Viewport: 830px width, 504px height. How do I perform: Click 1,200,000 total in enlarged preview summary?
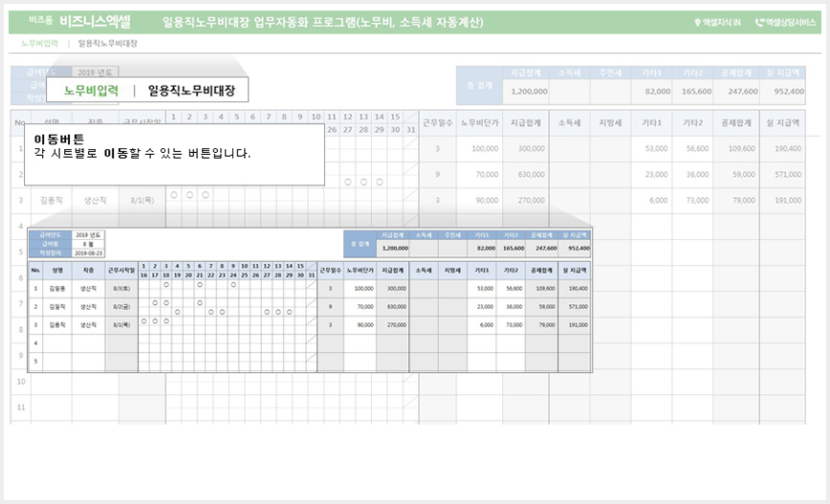(395, 248)
